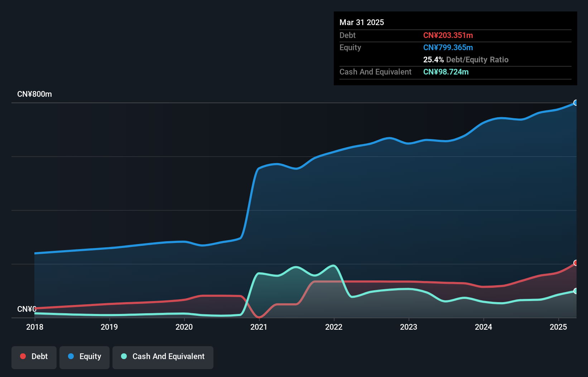Click the 2021 x-axis label

(x=259, y=327)
